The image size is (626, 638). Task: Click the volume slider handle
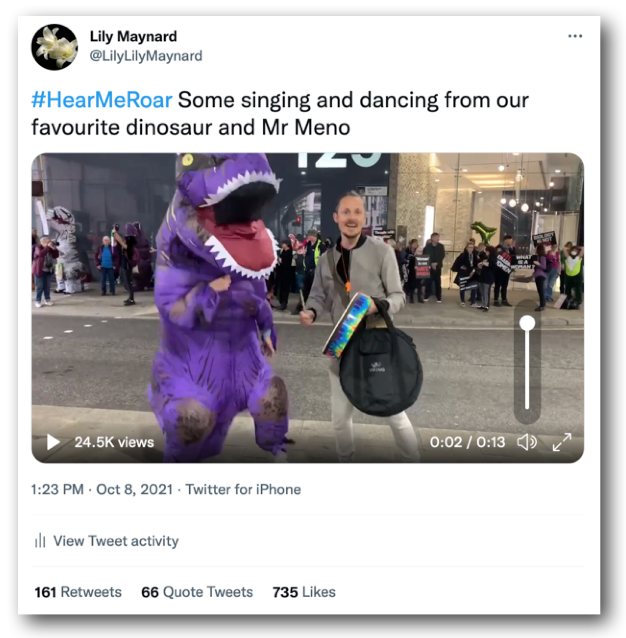(527, 324)
